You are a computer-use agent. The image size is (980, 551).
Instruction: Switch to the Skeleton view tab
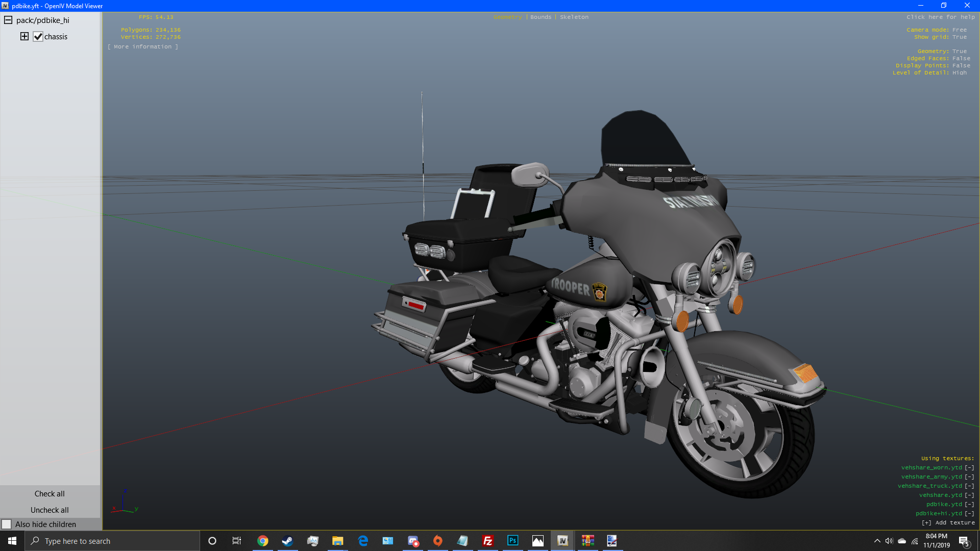574,17
